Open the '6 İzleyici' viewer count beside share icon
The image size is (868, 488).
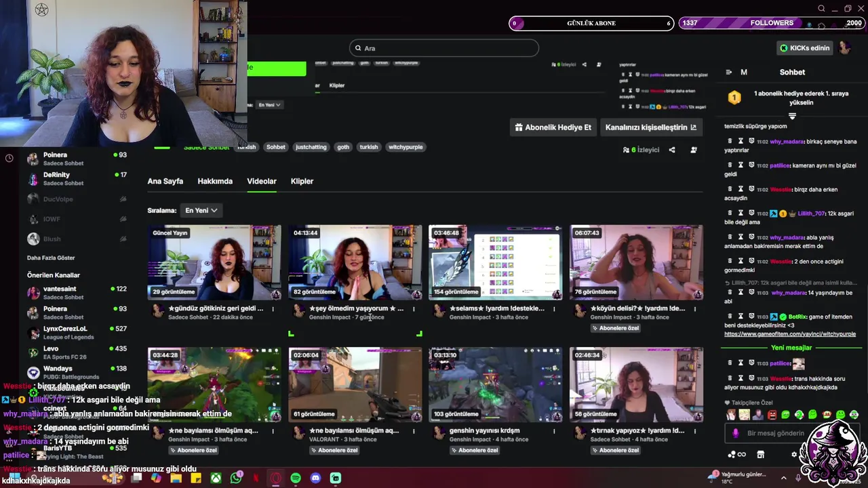[641, 150]
